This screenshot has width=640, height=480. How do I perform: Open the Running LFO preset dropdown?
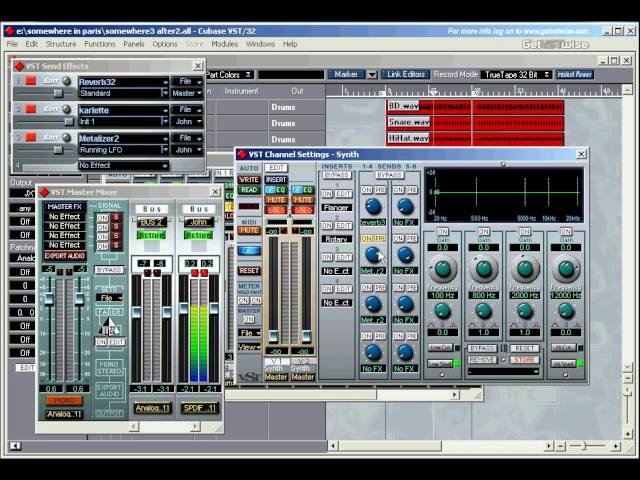pyautogui.click(x=123, y=150)
